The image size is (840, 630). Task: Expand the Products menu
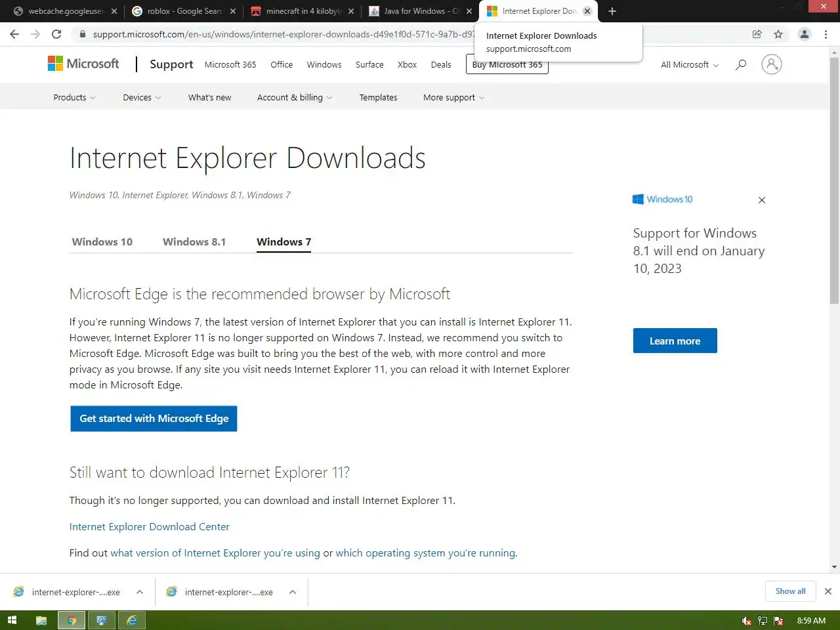[x=74, y=97]
